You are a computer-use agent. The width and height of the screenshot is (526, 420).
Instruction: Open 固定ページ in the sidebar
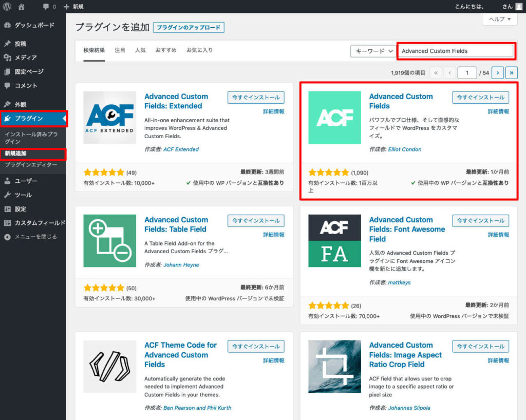33,72
